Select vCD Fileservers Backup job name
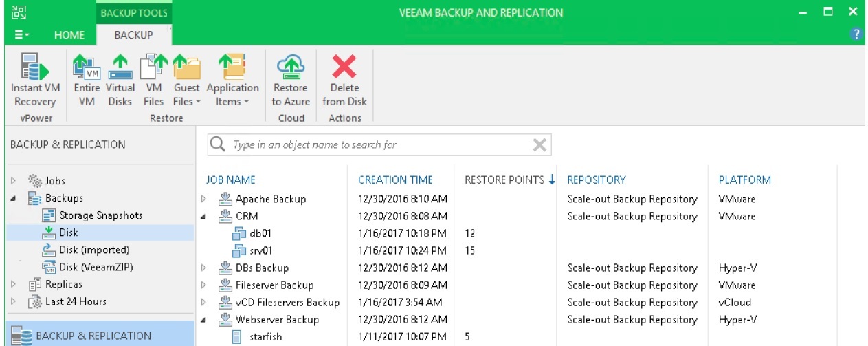 (287, 302)
